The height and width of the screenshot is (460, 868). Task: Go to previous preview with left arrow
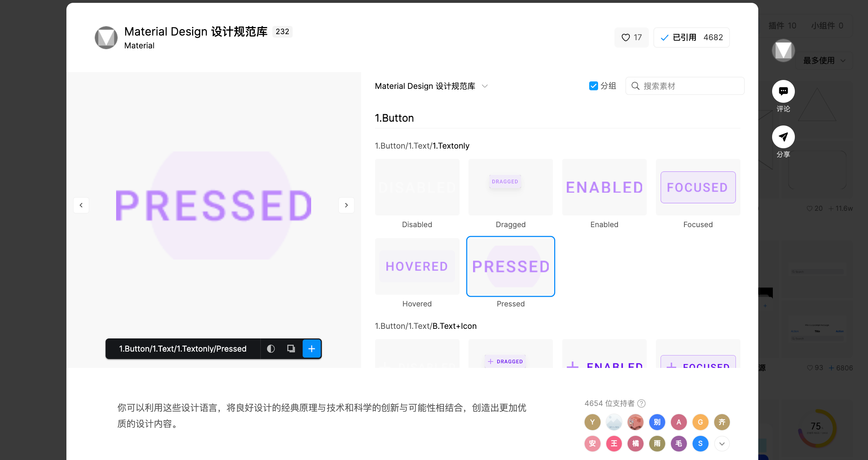coord(81,205)
